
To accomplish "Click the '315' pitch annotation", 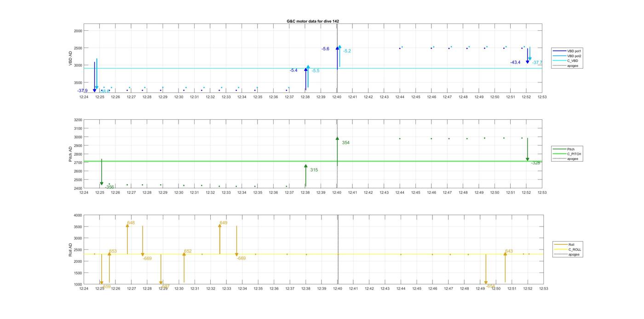I will pyautogui.click(x=314, y=170).
